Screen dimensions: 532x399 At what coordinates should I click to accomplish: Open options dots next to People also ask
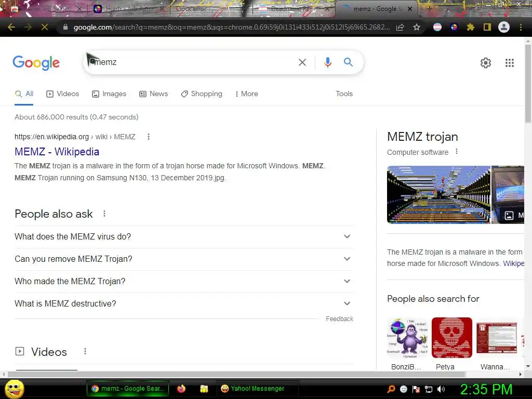pos(104,214)
